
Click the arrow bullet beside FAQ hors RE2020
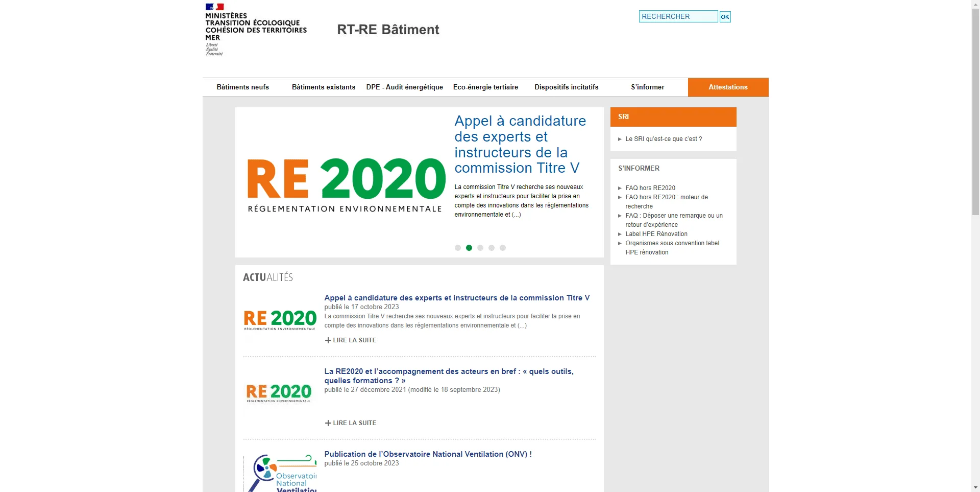[x=620, y=188]
